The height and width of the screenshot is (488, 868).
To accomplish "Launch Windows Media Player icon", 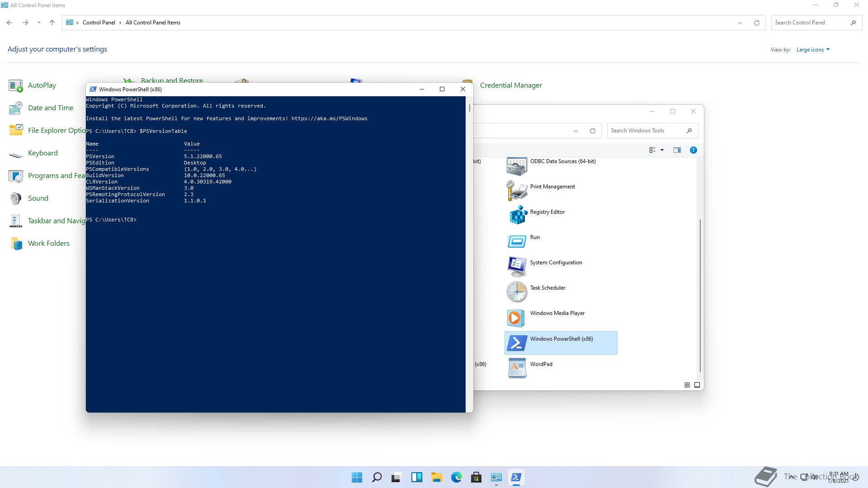I will click(x=517, y=317).
